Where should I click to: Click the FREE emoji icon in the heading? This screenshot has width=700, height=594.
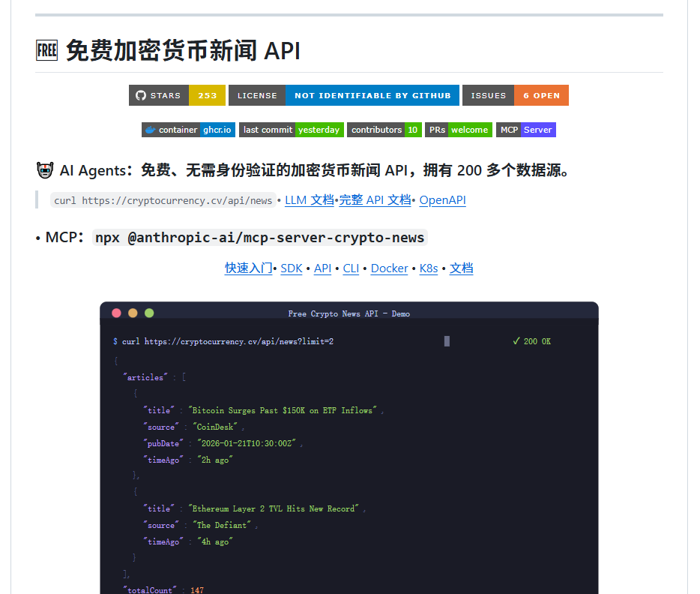pyautogui.click(x=47, y=50)
